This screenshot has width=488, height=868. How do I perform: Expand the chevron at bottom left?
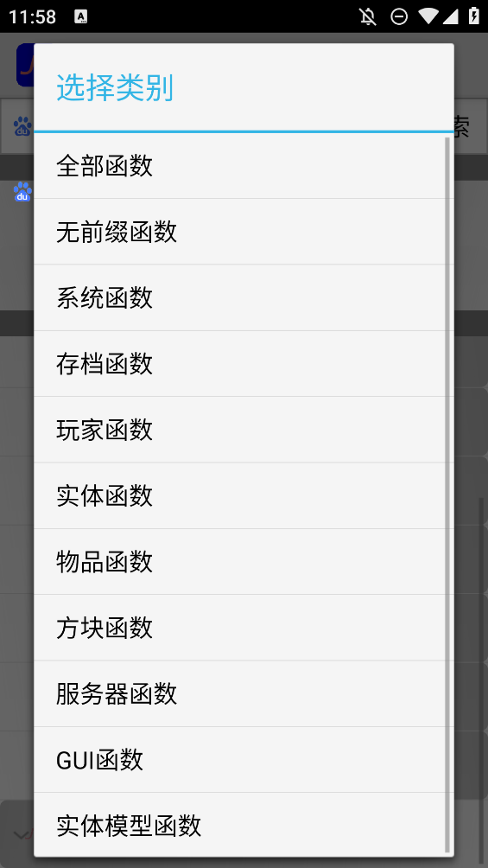(21, 835)
